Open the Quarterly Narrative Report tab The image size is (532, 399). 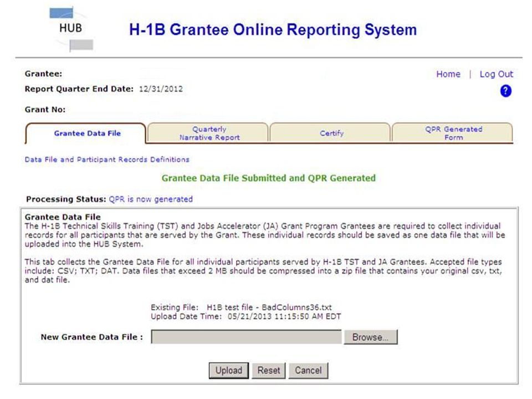click(x=209, y=134)
